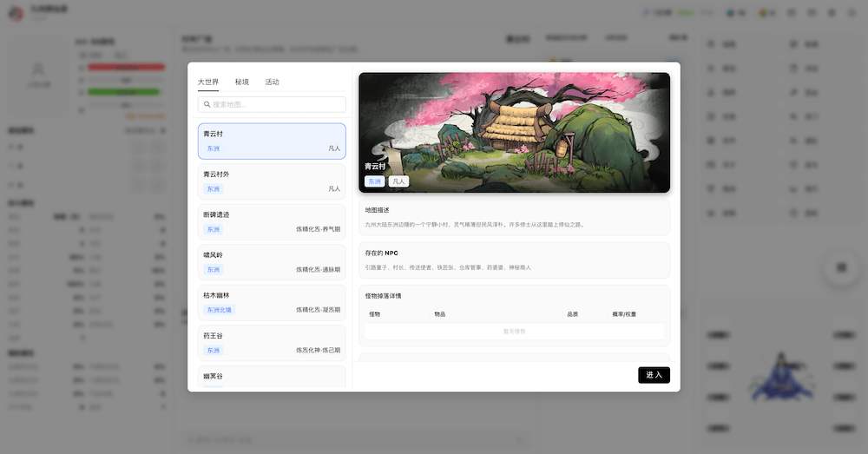Click the 品质 column header

click(572, 314)
